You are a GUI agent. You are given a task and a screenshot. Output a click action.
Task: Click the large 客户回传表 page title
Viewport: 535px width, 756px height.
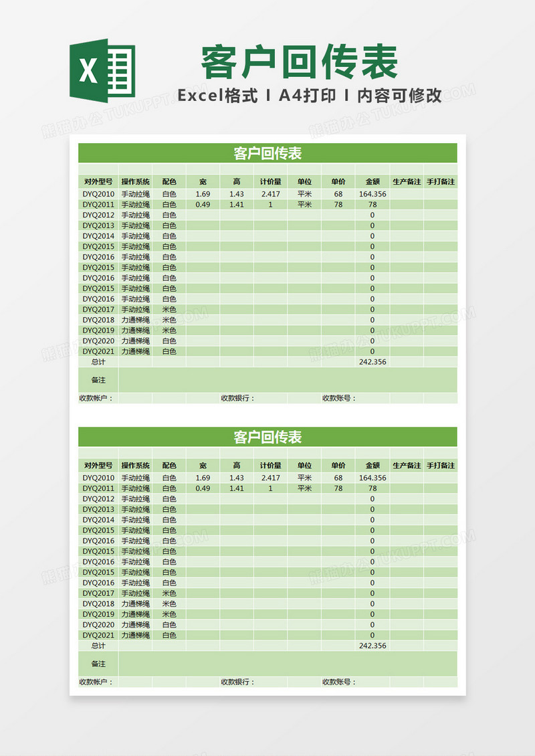[x=299, y=63]
